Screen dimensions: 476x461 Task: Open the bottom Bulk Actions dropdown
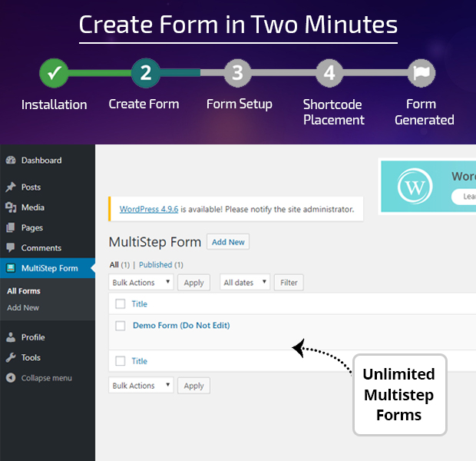click(140, 386)
